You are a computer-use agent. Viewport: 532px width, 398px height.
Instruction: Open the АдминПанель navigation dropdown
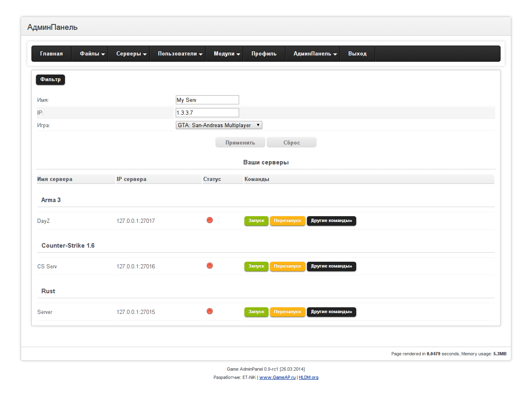(x=315, y=54)
